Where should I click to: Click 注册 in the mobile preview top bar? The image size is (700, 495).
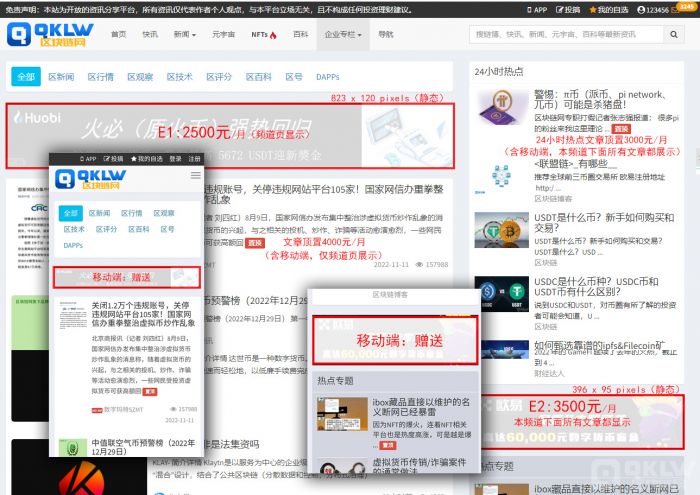tap(194, 159)
